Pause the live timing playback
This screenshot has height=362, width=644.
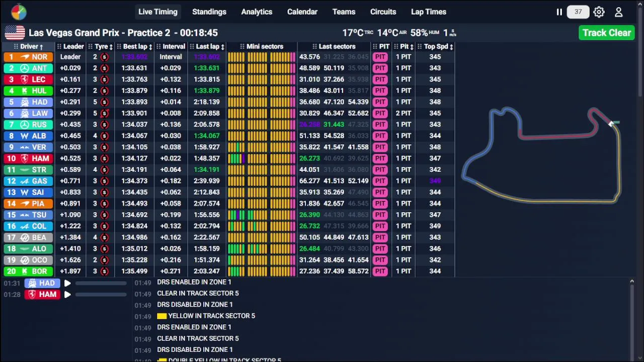(559, 12)
